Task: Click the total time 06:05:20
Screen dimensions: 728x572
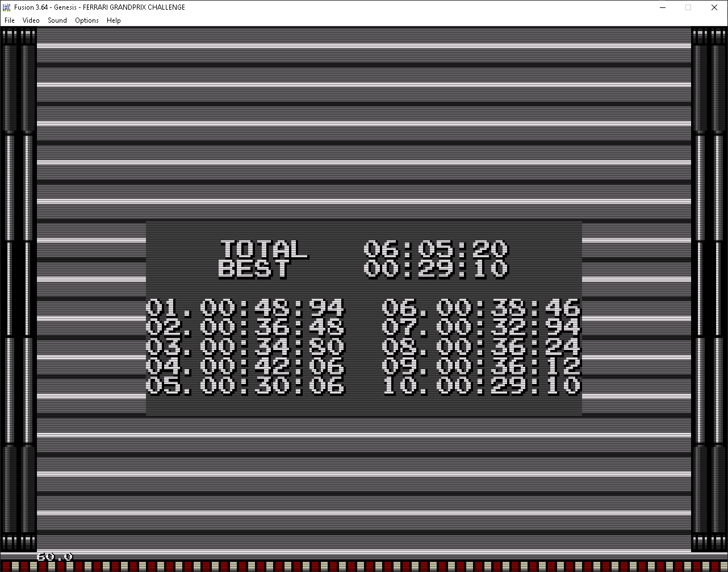Action: [x=436, y=249]
